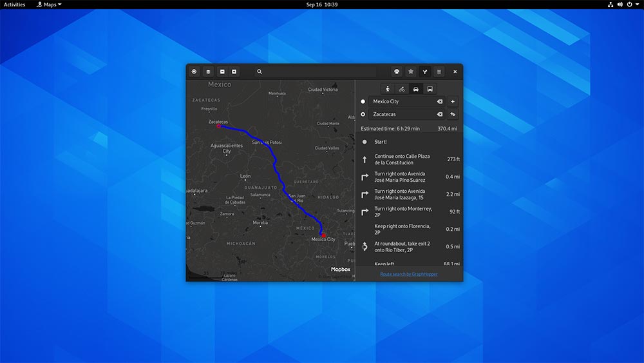Click the network status icon
The height and width of the screenshot is (363, 644).
[x=611, y=5]
